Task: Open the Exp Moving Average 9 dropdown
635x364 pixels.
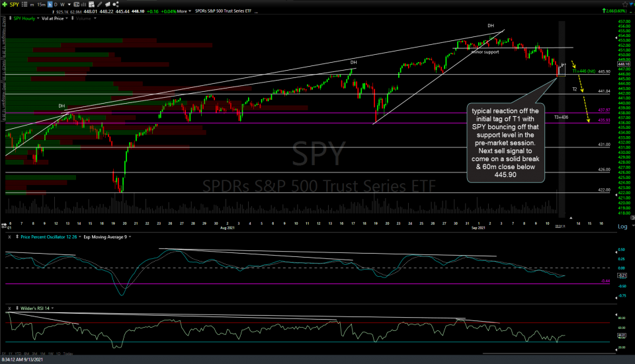Action: click(x=130, y=237)
